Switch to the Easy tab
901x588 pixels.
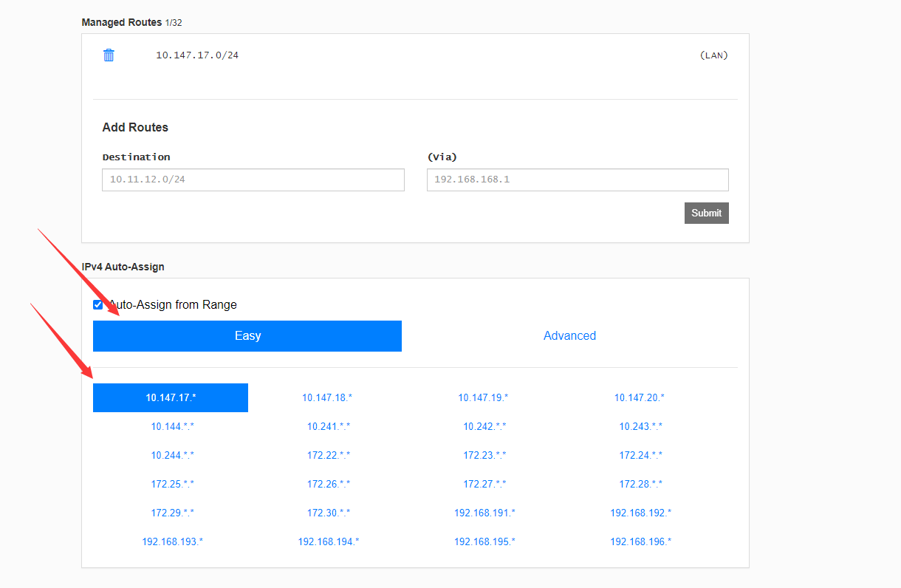[x=247, y=336]
